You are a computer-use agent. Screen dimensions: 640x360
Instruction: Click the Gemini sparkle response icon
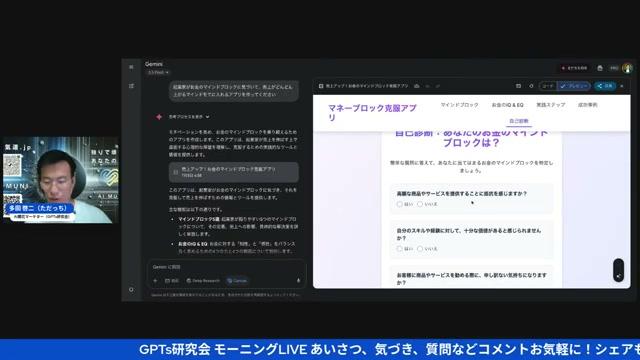coord(159,117)
